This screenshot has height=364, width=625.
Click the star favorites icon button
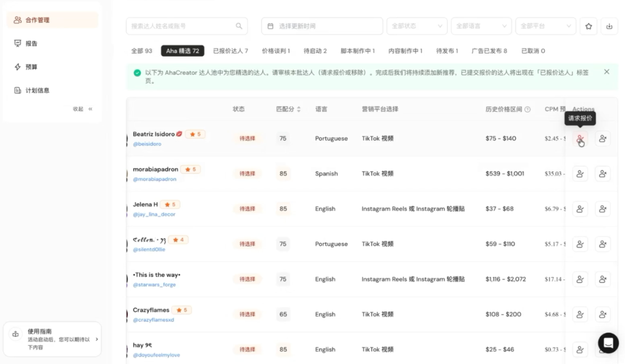(x=589, y=26)
